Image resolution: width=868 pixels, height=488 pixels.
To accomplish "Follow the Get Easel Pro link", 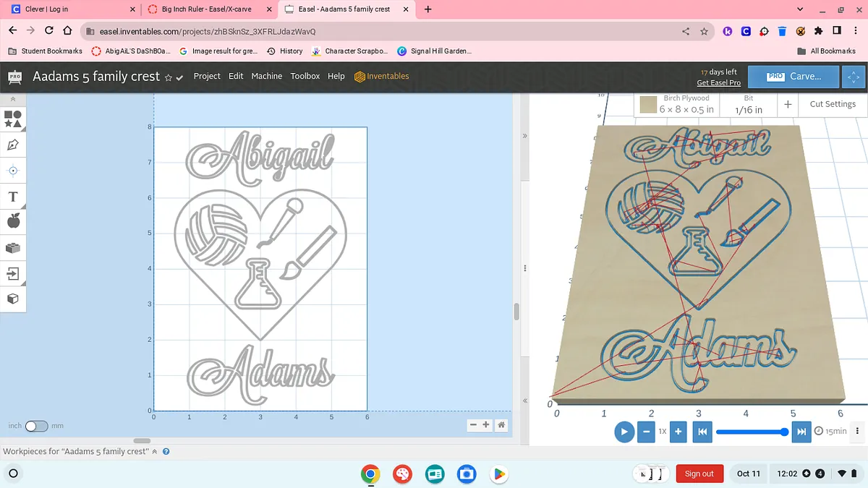I will (718, 83).
